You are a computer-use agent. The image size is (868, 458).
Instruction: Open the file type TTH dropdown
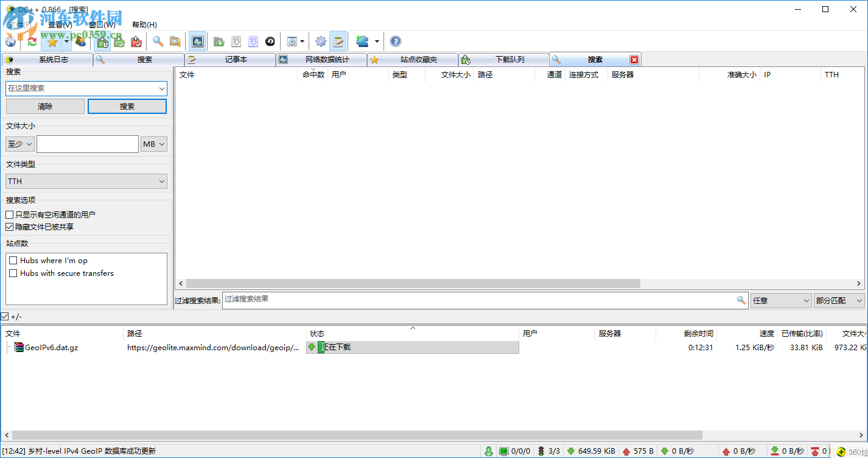pyautogui.click(x=86, y=181)
